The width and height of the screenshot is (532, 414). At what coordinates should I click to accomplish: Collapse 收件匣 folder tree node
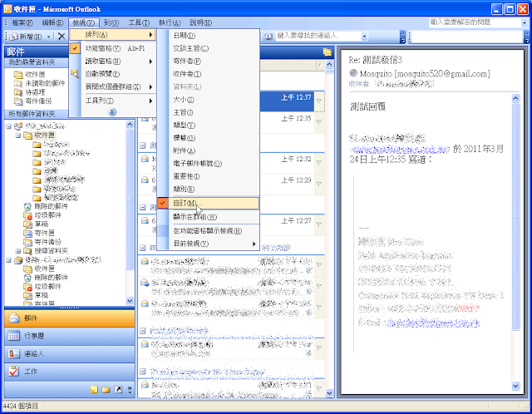(18, 135)
